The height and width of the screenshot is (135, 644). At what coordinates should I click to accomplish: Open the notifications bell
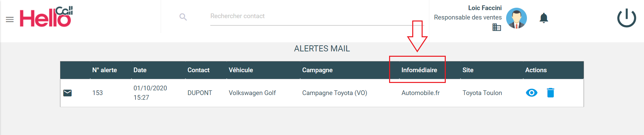(x=544, y=18)
